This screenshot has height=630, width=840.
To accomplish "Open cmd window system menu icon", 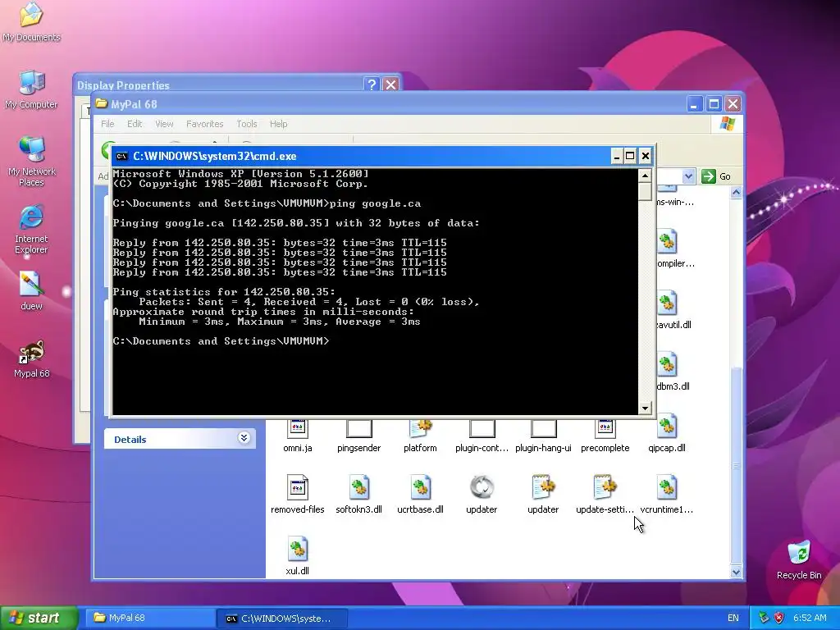I will point(122,157).
